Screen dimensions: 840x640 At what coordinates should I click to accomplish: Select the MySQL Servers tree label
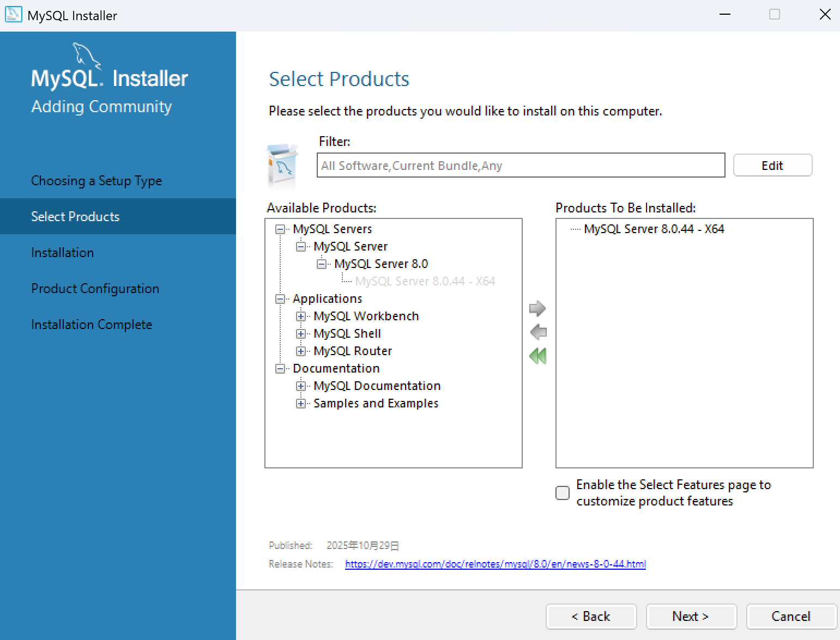tap(333, 229)
